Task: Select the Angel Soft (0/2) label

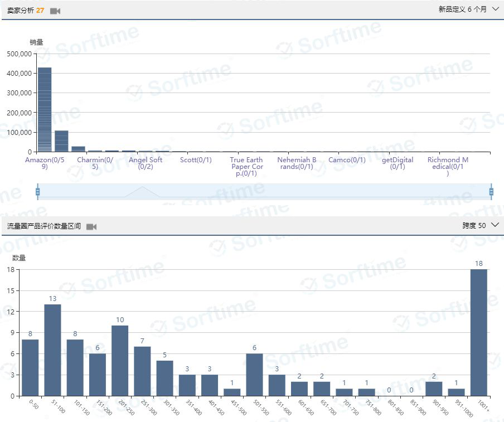Action: point(146,163)
